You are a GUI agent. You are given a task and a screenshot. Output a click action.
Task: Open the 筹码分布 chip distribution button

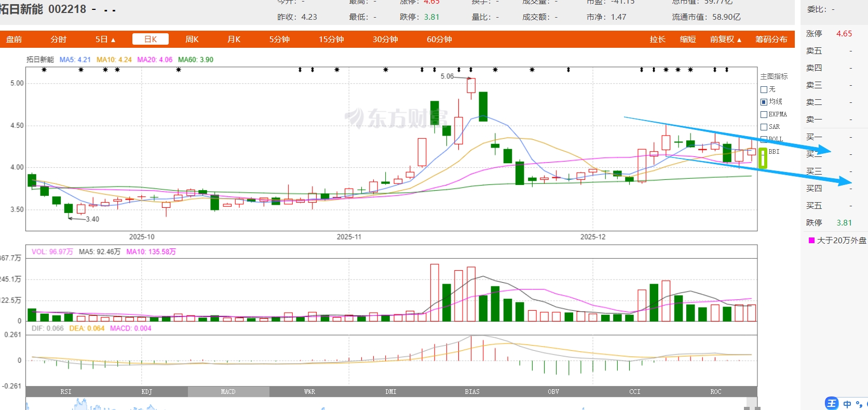(x=771, y=39)
